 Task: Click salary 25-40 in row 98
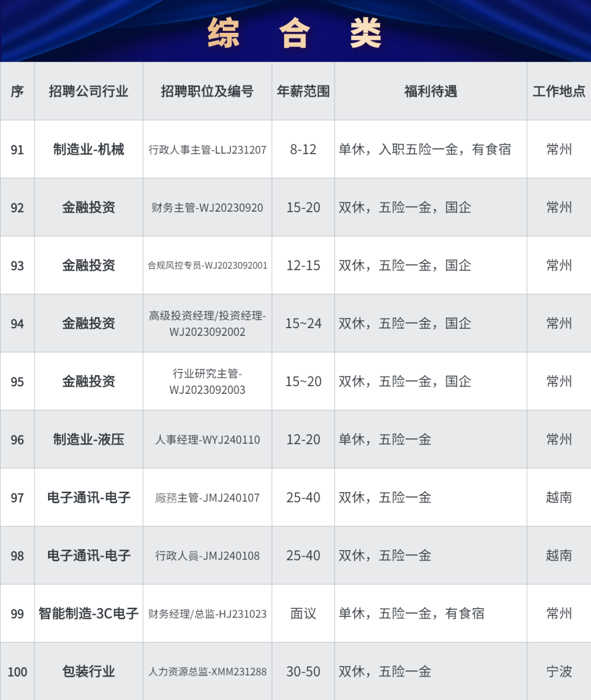point(303,555)
